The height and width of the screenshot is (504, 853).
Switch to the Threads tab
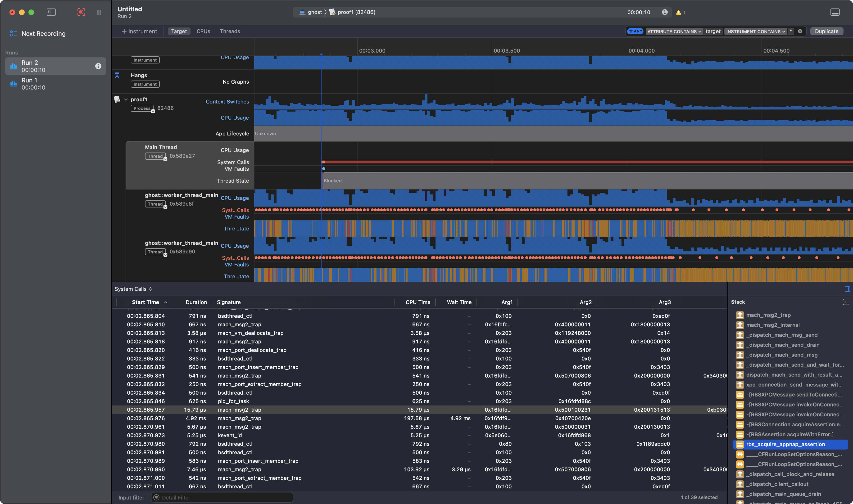(230, 31)
